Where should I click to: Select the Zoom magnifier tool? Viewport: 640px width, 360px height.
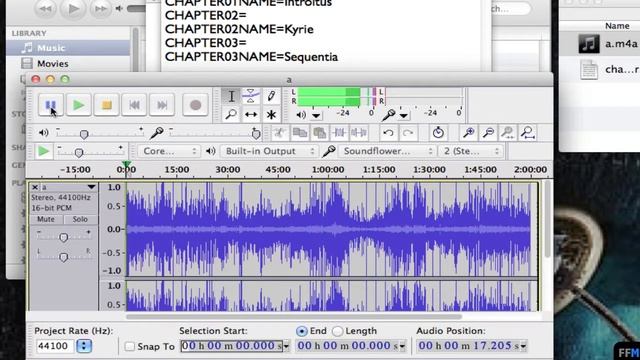point(231,114)
